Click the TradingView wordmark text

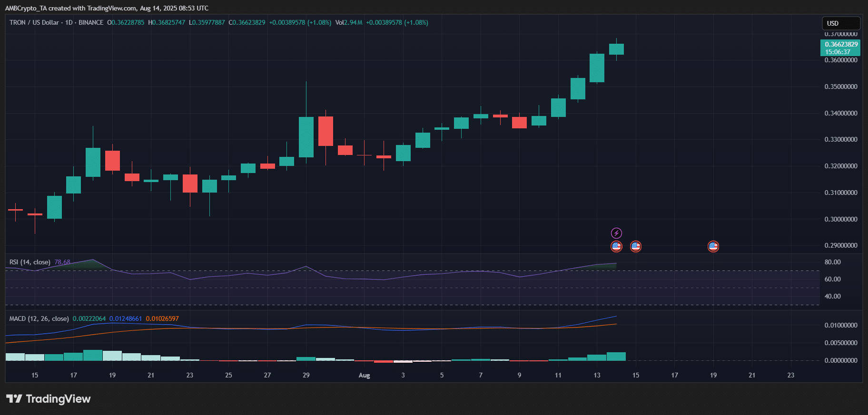pyautogui.click(x=58, y=399)
